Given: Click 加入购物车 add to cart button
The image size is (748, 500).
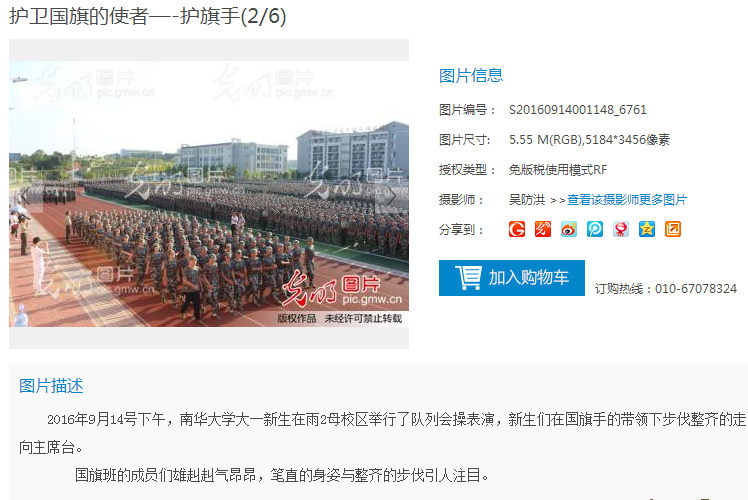Looking at the screenshot, I should [x=512, y=278].
